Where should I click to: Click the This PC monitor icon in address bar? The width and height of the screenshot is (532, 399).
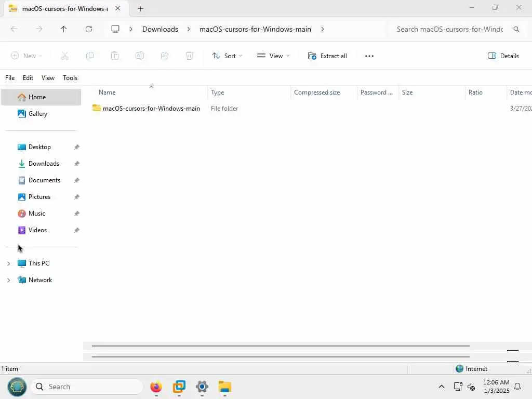[115, 29]
